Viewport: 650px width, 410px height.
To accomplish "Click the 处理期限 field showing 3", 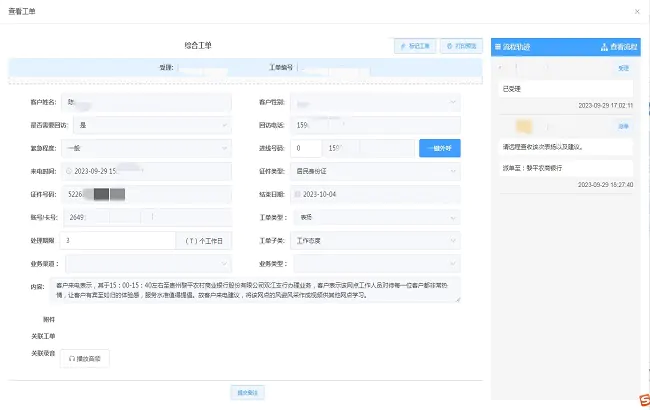I will click(x=118, y=240).
